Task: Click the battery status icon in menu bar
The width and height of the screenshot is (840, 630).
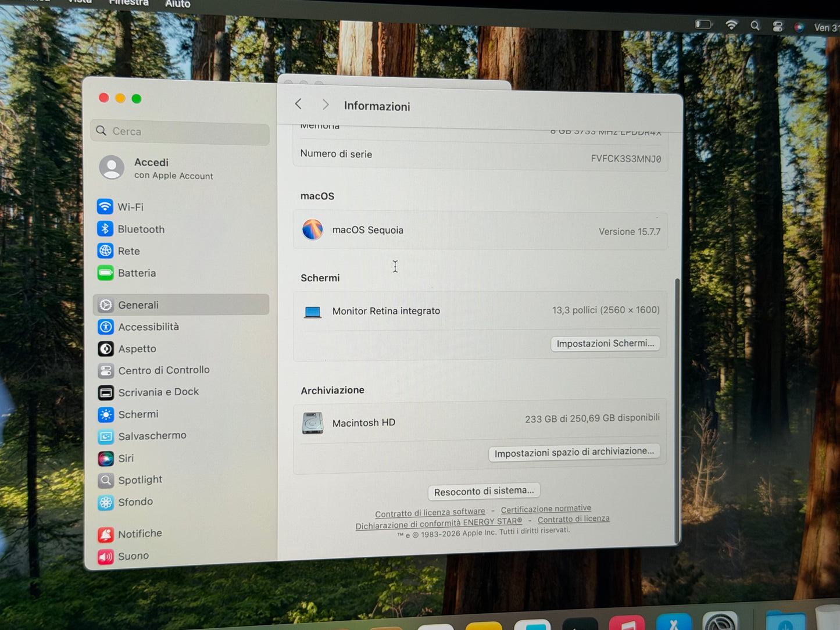Action: point(703,24)
